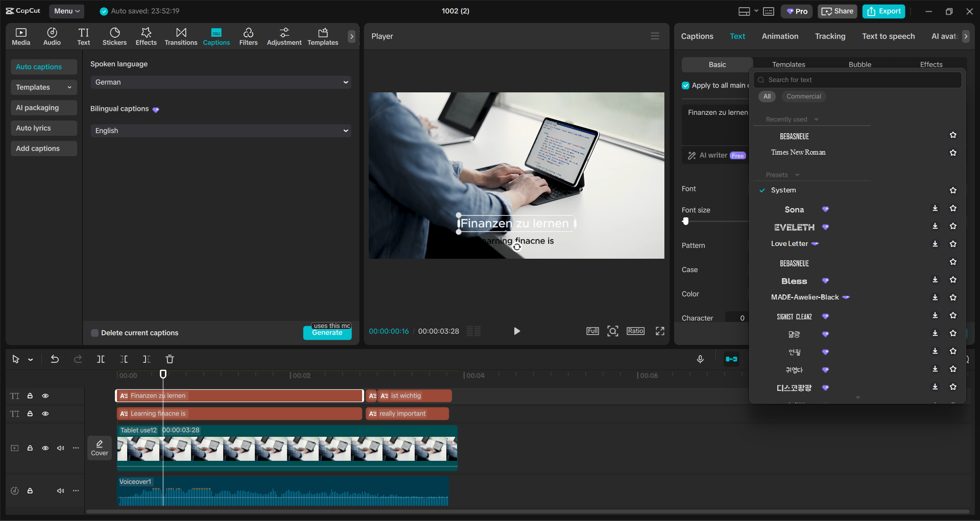Switch to the Animation tab

[780, 36]
